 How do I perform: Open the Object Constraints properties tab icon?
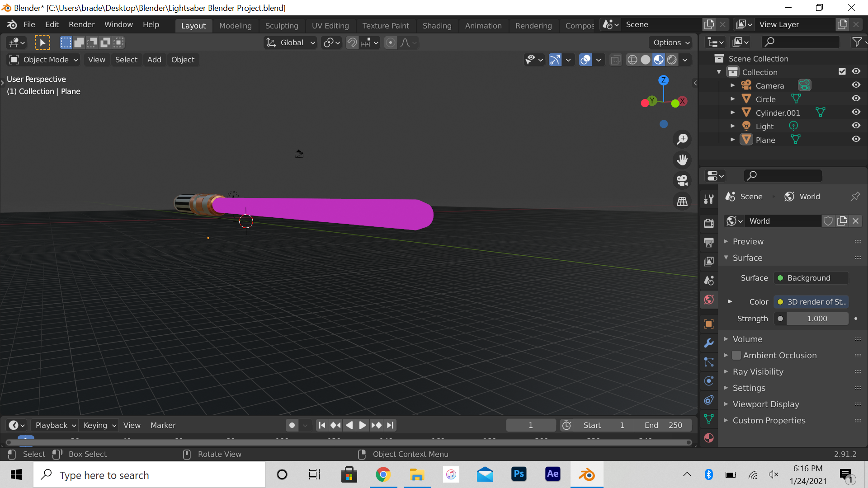coord(709,400)
